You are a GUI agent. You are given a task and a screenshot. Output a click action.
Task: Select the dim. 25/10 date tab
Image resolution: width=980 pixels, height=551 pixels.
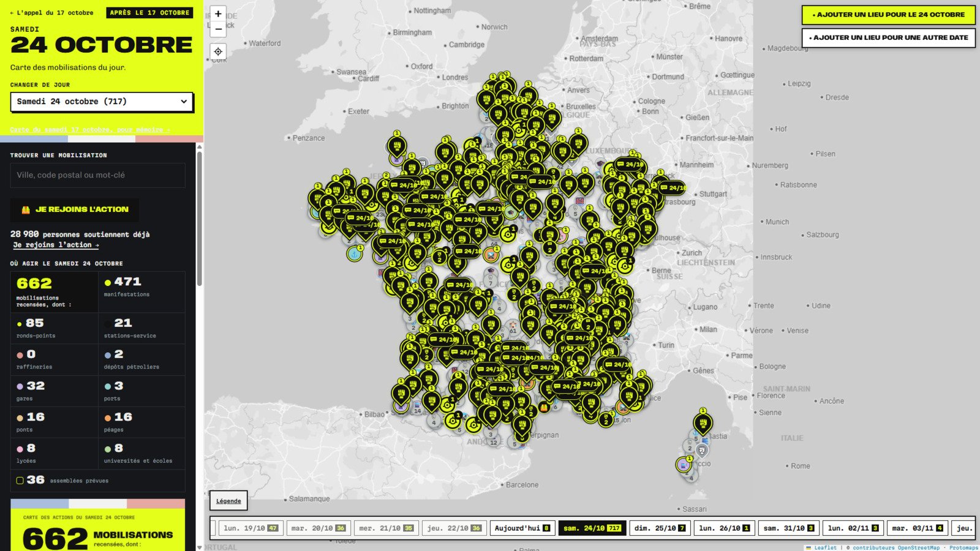tap(660, 528)
